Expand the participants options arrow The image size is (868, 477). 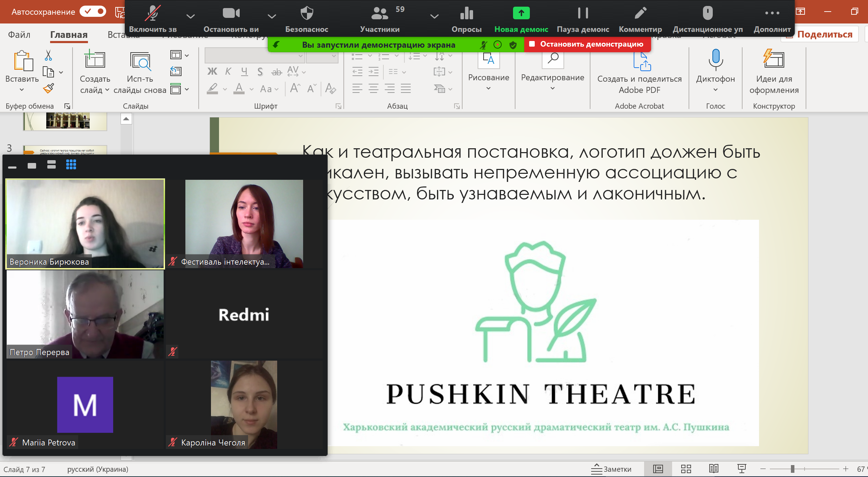coord(434,16)
